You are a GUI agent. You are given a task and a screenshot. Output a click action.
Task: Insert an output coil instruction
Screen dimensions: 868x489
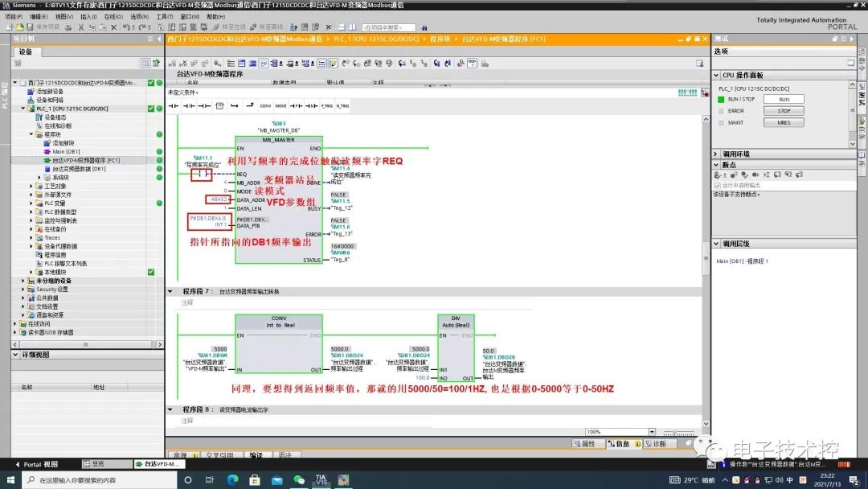pyautogui.click(x=203, y=106)
